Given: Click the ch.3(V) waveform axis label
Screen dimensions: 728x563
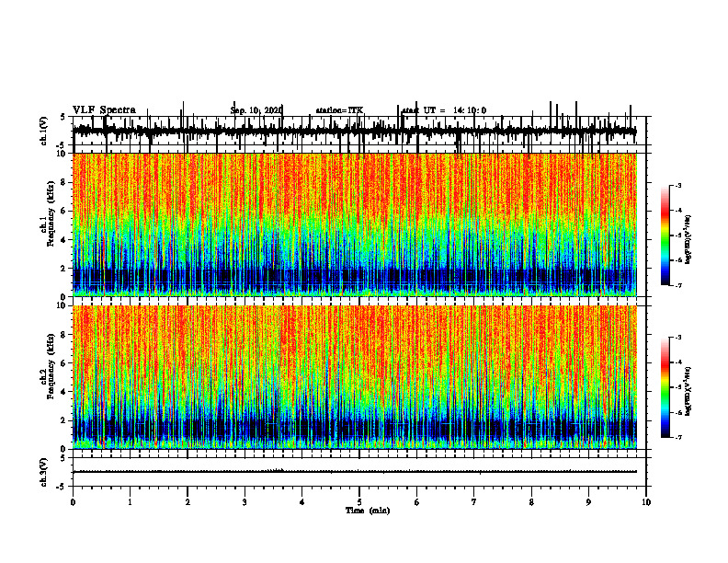Looking at the screenshot, I should (44, 472).
